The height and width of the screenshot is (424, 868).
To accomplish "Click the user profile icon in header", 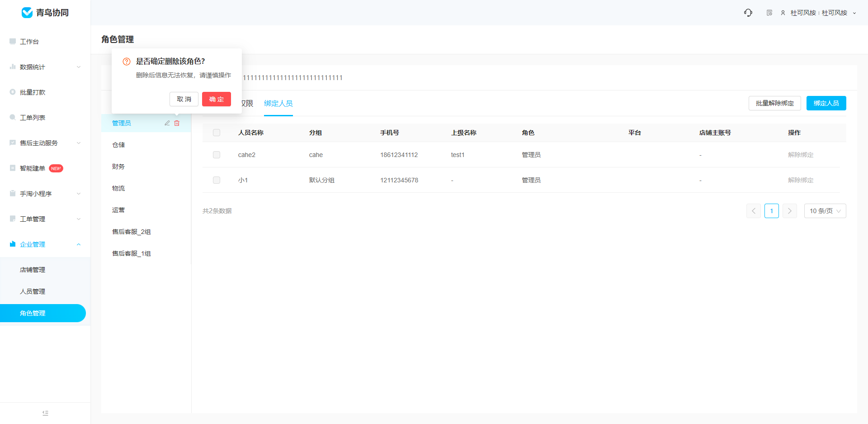I will tap(783, 13).
